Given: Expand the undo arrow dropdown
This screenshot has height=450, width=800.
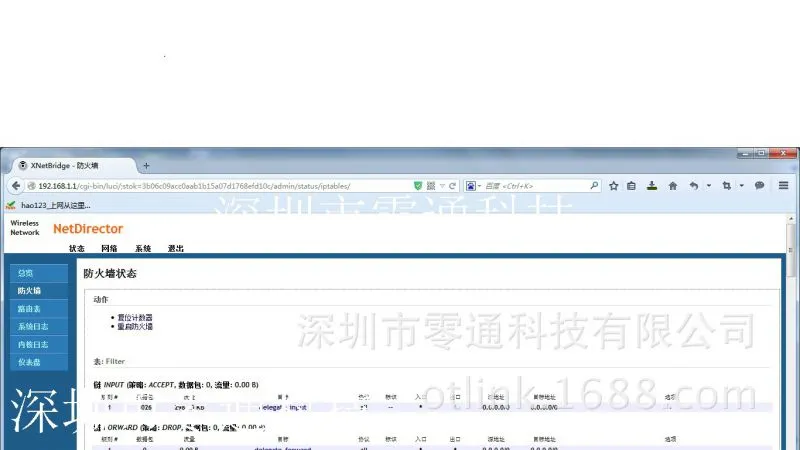Looking at the screenshot, I should pos(709,186).
